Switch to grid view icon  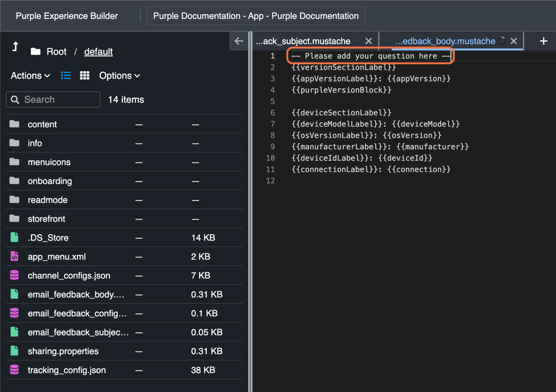coord(85,75)
